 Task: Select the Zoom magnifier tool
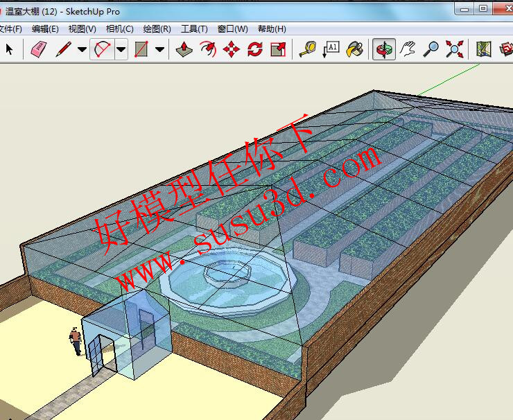pos(431,49)
